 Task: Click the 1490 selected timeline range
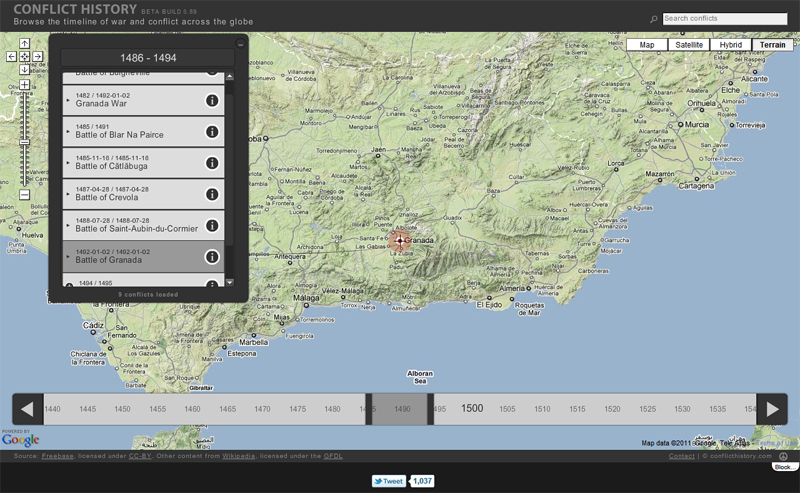point(400,409)
